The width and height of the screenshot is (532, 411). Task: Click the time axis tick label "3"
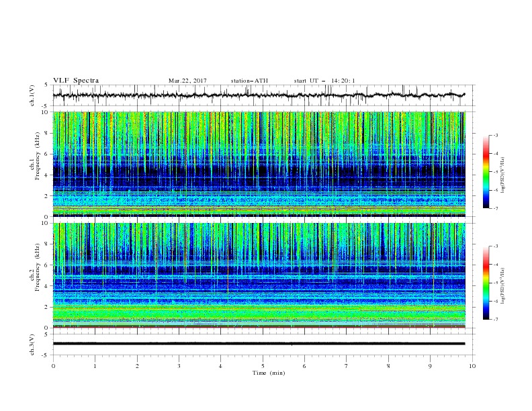(x=179, y=366)
